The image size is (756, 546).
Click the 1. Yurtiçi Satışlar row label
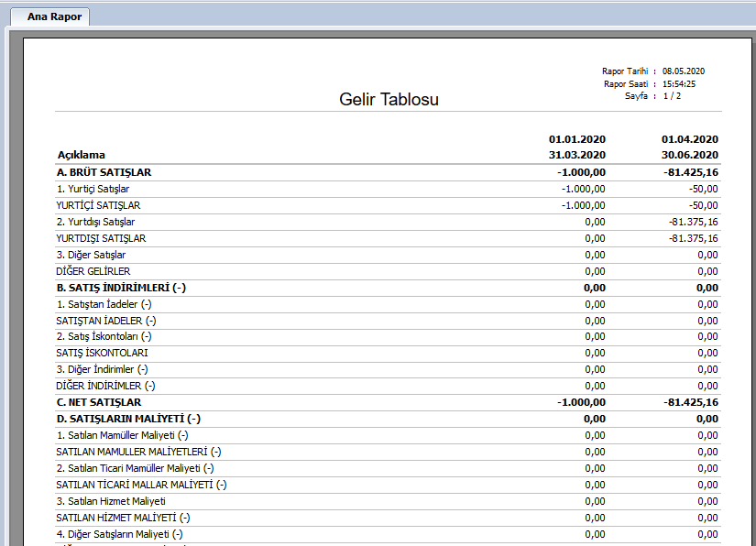tap(93, 189)
